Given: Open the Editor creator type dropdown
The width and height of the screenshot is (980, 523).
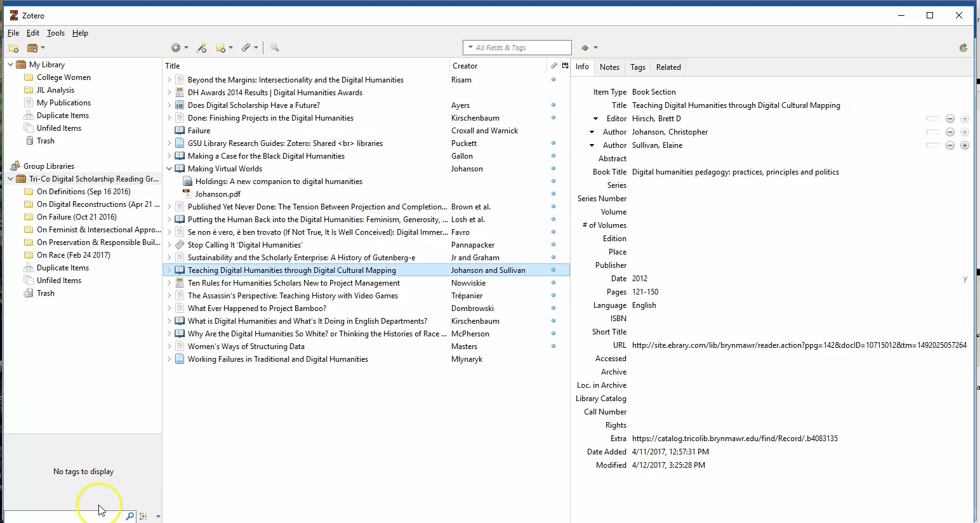Looking at the screenshot, I should click(x=595, y=119).
